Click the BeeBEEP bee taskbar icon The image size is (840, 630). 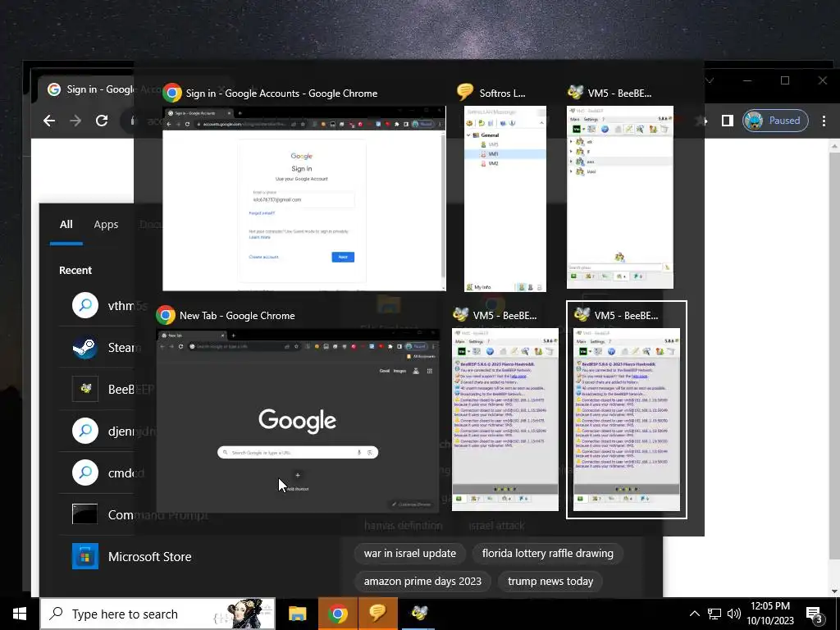(418, 614)
